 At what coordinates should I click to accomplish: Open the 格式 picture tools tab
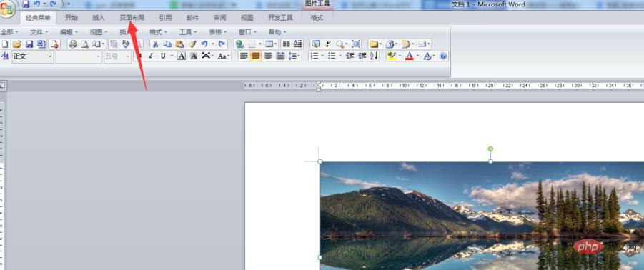point(317,18)
